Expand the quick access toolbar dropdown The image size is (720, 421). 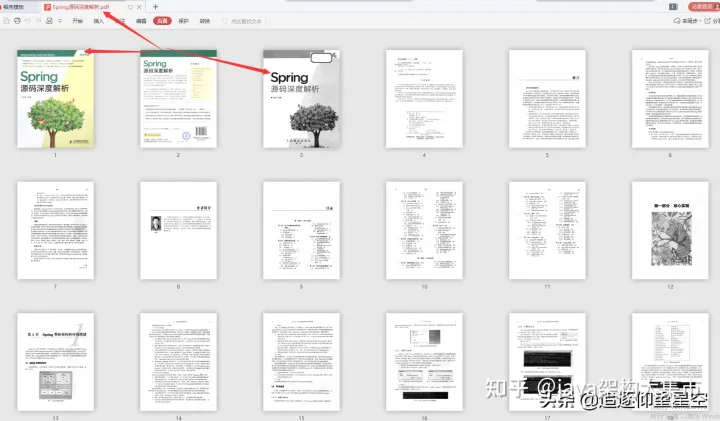tap(60, 21)
